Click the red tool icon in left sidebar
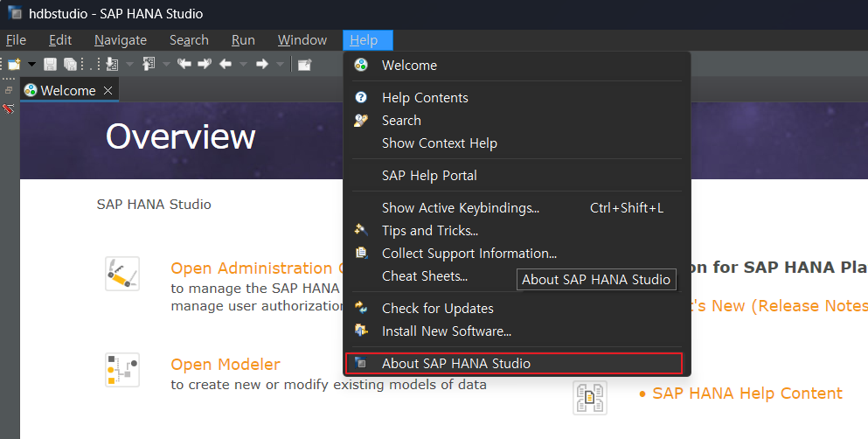This screenshot has height=439, width=868. [8, 108]
